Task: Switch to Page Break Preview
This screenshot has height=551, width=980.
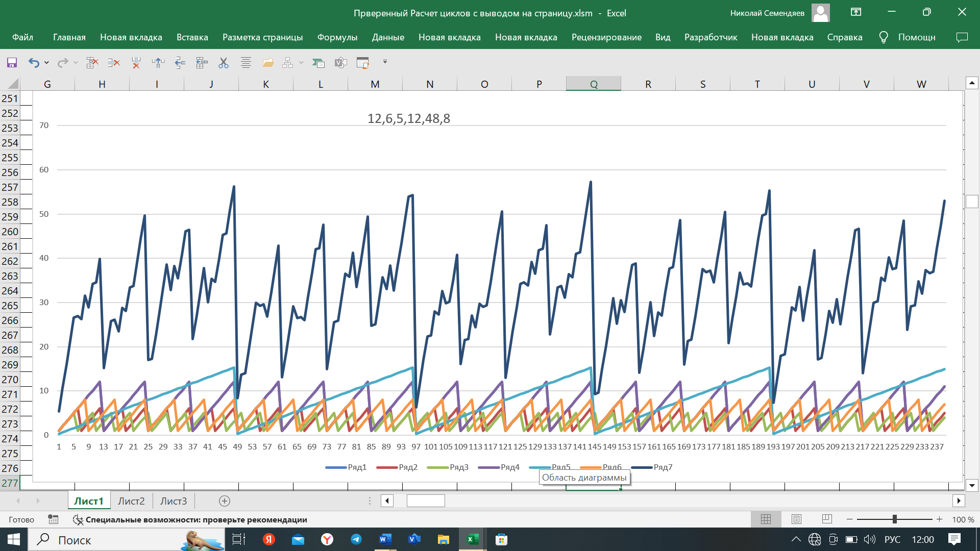Action: click(x=827, y=519)
